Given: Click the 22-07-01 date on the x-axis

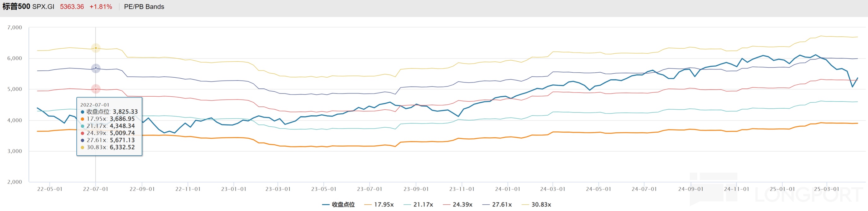Looking at the screenshot, I should coord(96,189).
